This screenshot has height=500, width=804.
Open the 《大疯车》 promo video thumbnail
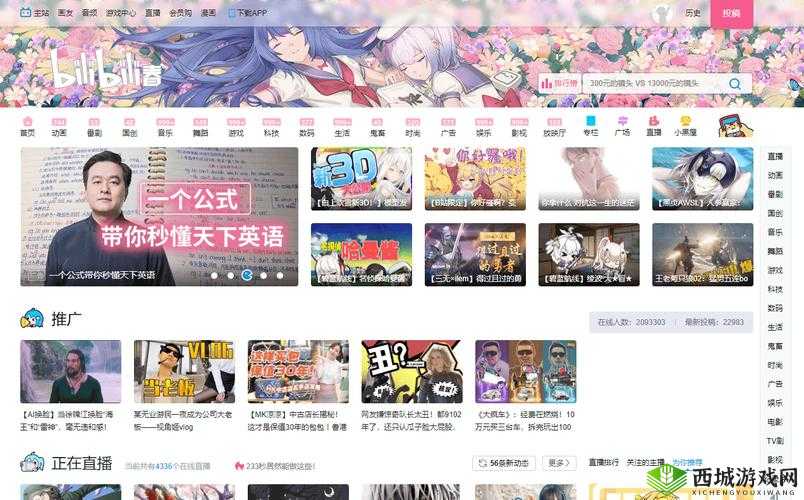pos(526,371)
